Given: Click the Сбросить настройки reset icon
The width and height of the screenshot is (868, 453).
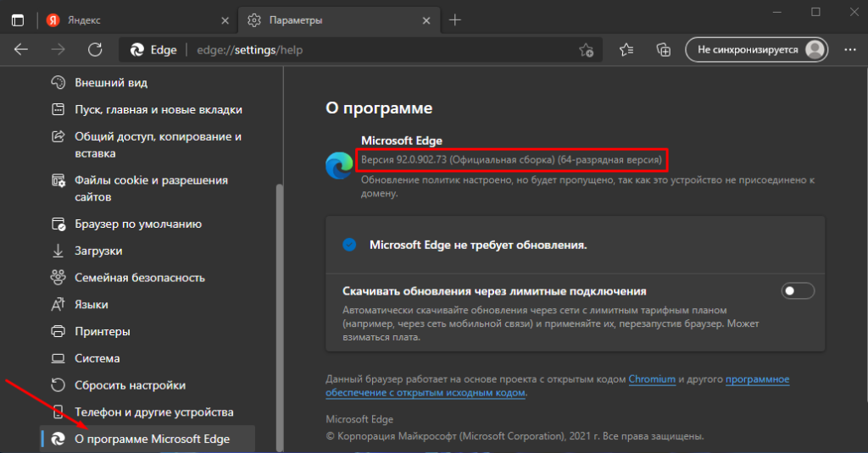Looking at the screenshot, I should 58,385.
